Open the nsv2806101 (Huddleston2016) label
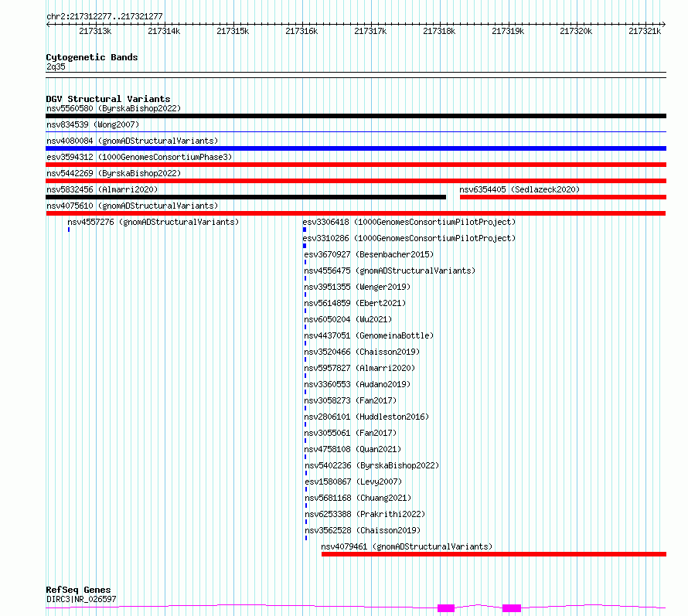The image size is (688, 616). (x=366, y=417)
